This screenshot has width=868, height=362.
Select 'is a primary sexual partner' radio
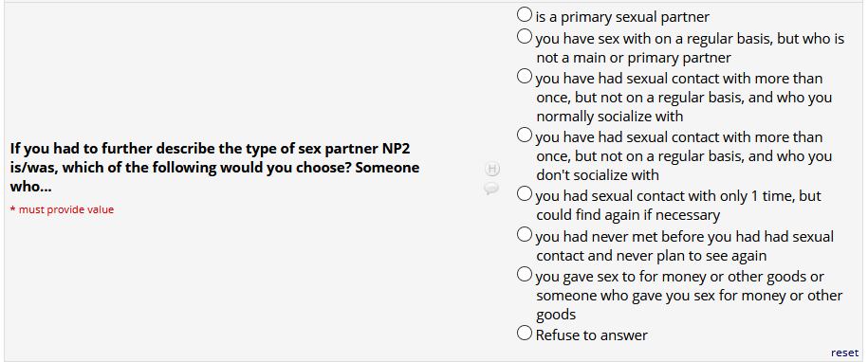point(524,14)
